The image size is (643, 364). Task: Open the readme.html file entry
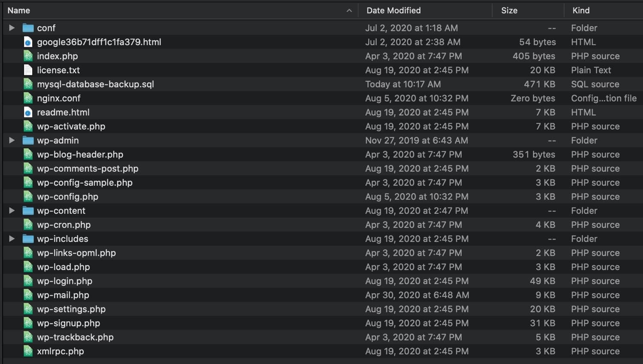coord(63,112)
